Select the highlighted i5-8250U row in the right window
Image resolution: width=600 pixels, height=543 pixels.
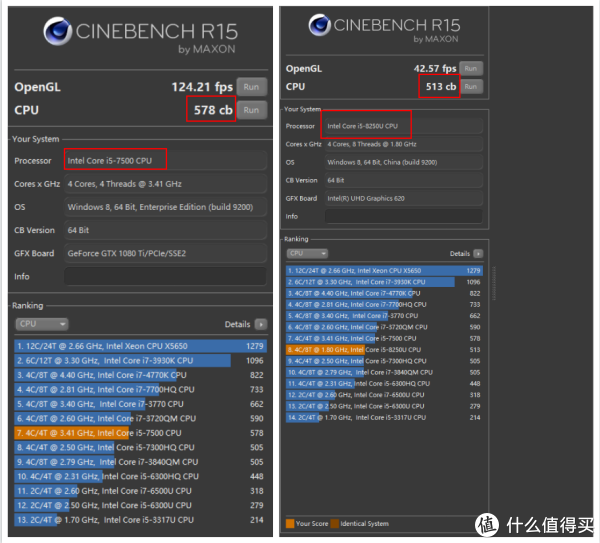[x=384, y=350]
